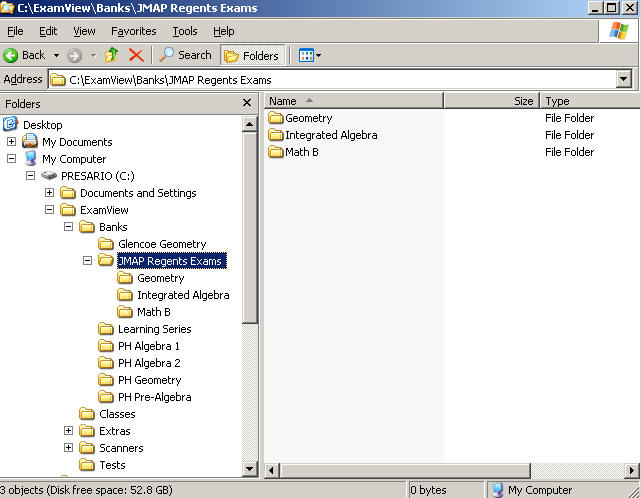Image resolution: width=641 pixels, height=498 pixels.
Task: Click the red Delete X icon
Action: click(x=136, y=55)
